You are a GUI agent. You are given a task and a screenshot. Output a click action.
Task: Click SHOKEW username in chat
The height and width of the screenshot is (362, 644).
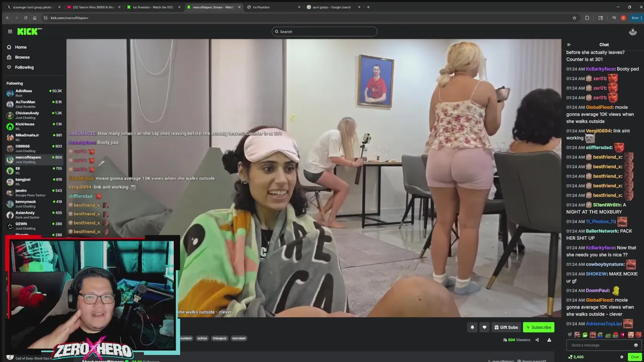pos(596,274)
